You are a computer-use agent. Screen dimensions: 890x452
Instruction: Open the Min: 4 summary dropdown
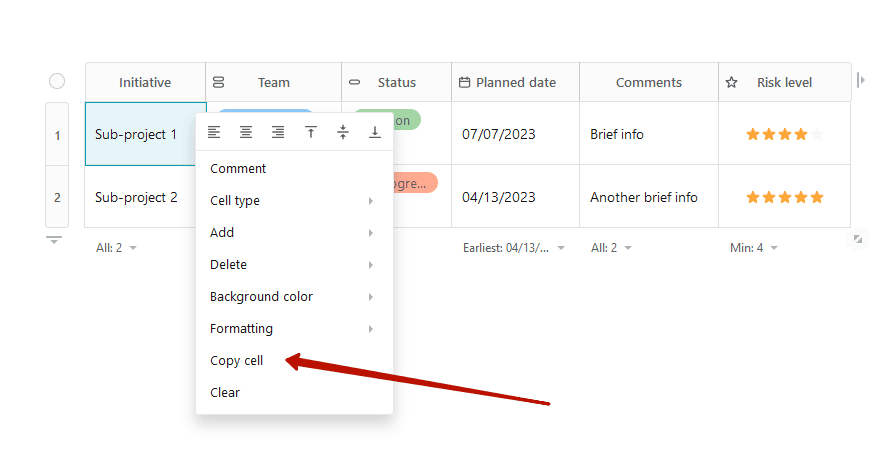coord(754,248)
